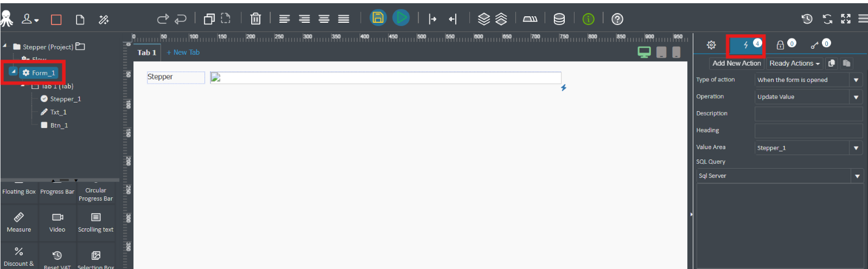This screenshot has height=269, width=868.
Task: Open the Value Area dropdown
Action: pos(808,148)
